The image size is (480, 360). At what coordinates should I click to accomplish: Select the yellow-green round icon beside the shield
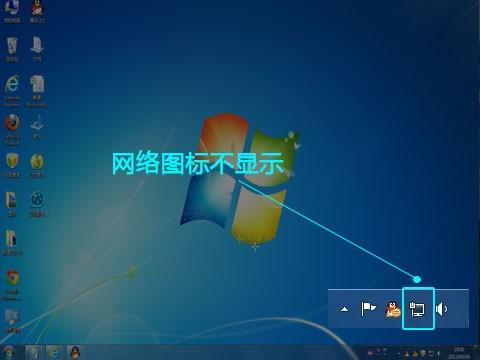click(x=37, y=165)
